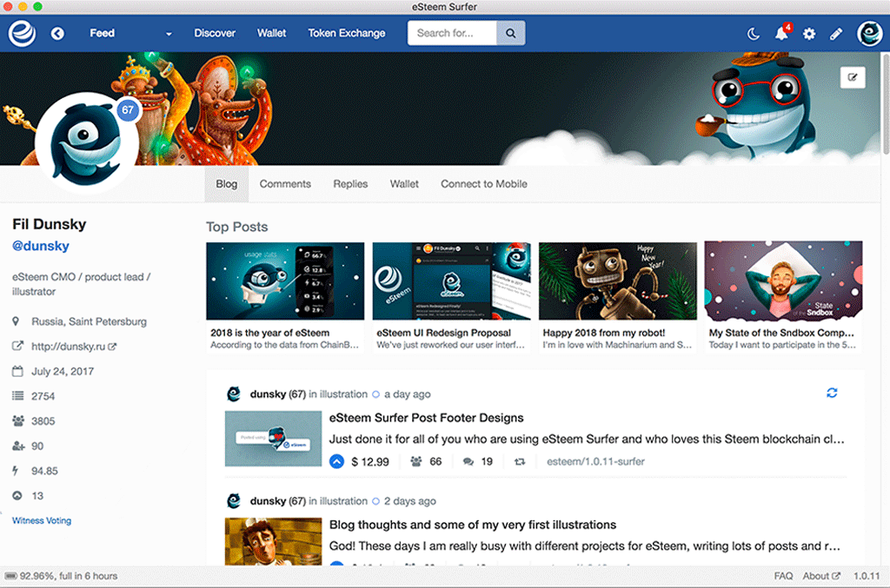The image size is (890, 588).
Task: Click the name Fil Dunsky
Action: click(x=50, y=224)
